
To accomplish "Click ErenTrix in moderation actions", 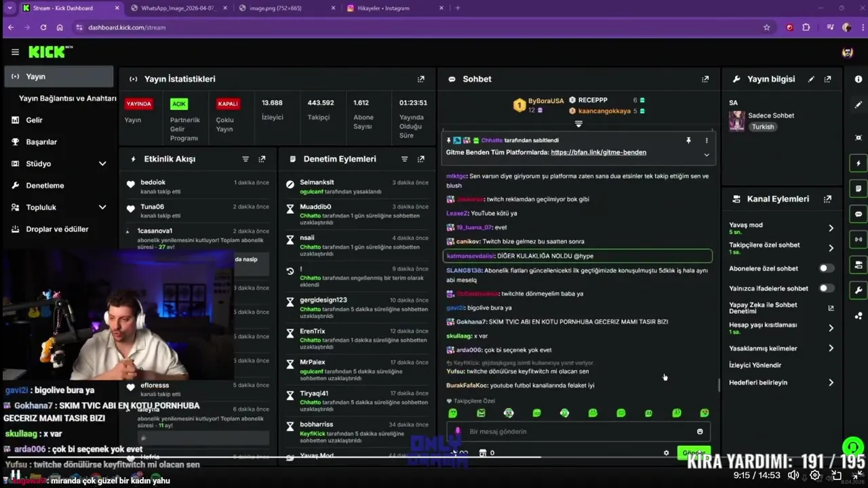I will point(313,331).
